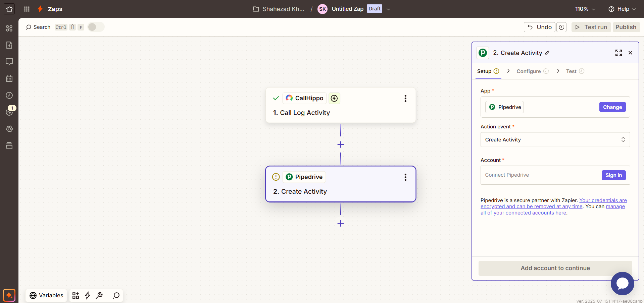Image resolution: width=644 pixels, height=303 pixels.
Task: Open the sidebar file import icon
Action: tap(9, 45)
